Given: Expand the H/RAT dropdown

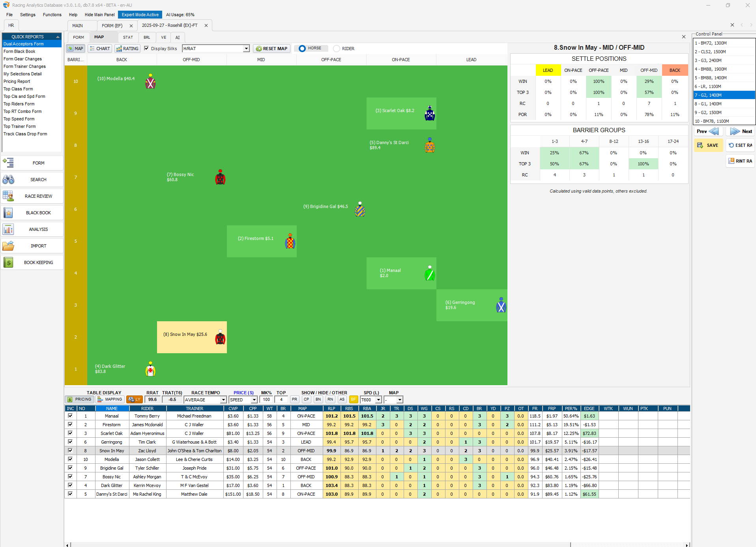Looking at the screenshot, I should pos(246,49).
